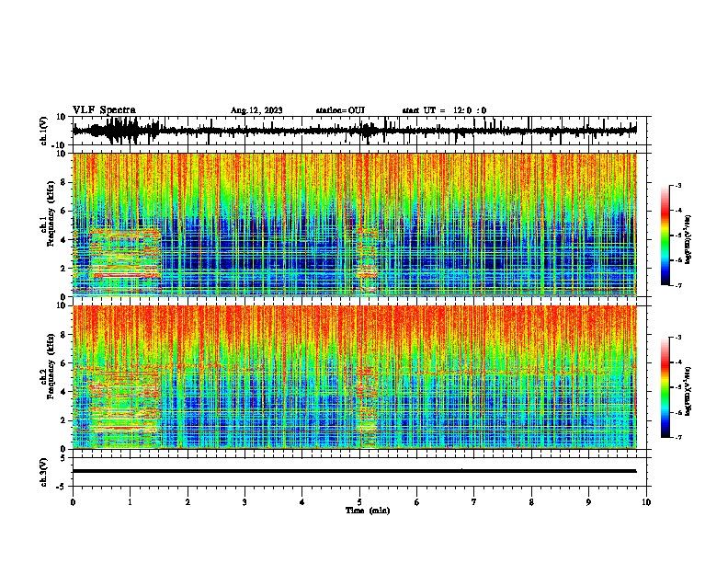Click time axis tick label "9"
728x563 pixels.
(588, 502)
